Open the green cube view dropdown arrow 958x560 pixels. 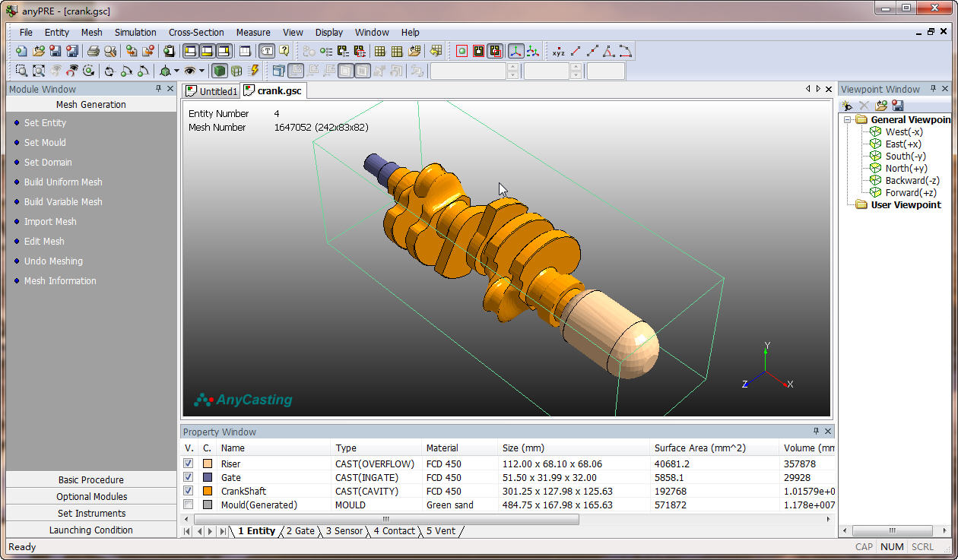176,71
